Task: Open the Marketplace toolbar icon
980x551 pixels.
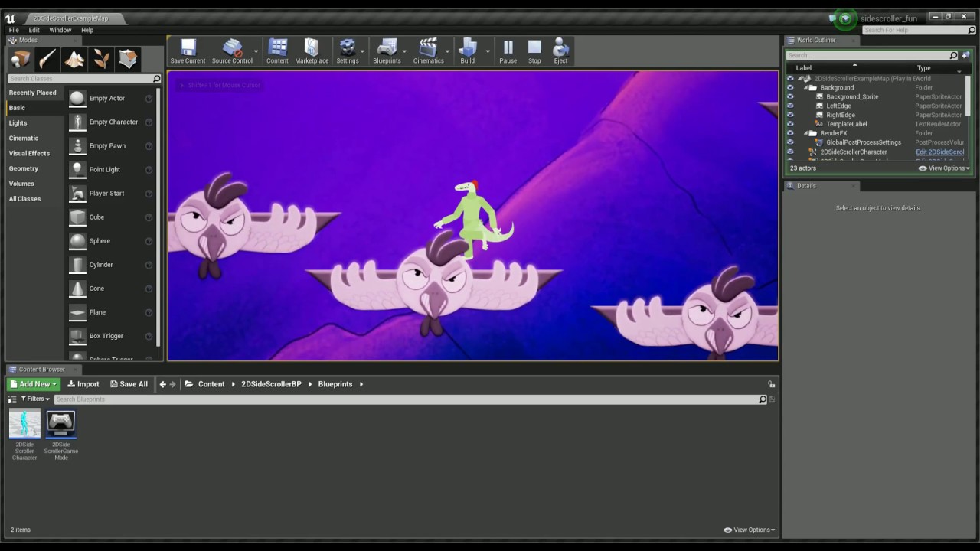Action: (x=312, y=51)
